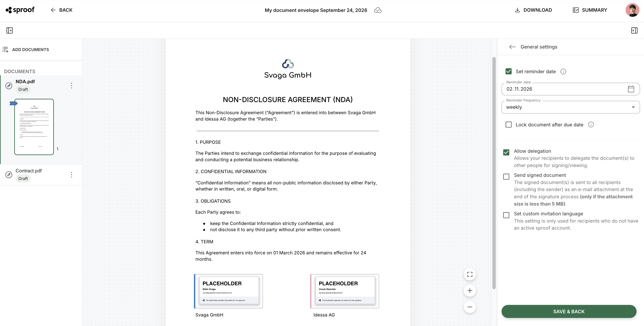
Task: Select the NDA page 1 thumbnail
Action: (34, 127)
